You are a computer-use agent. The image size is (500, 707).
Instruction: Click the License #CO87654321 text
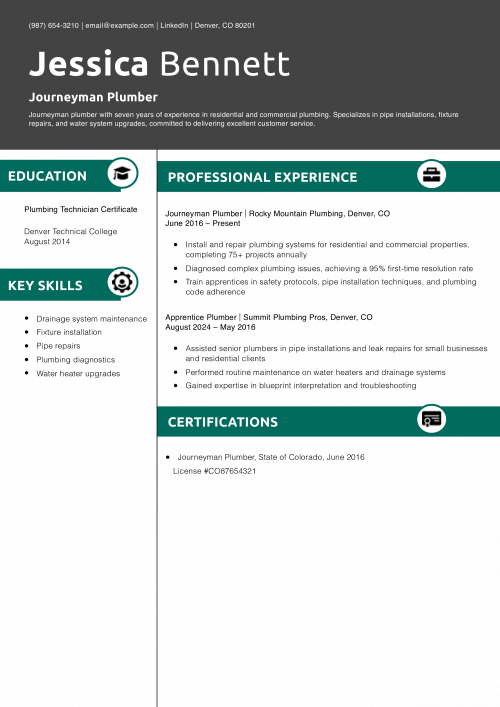pyautogui.click(x=215, y=471)
